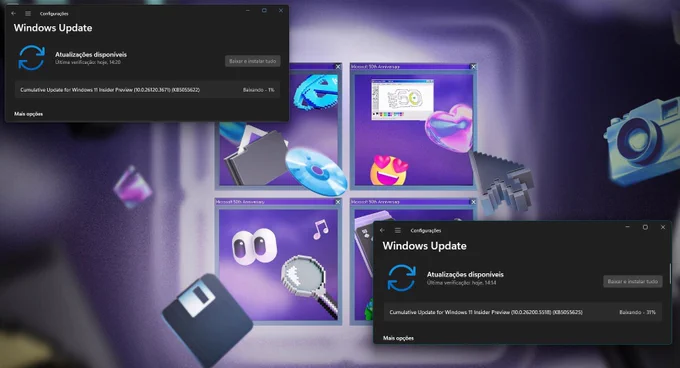Click 'Baixar e instalar tudo' above the KB5055625 update
Image resolution: width=680 pixels, height=368 pixels.
click(633, 282)
